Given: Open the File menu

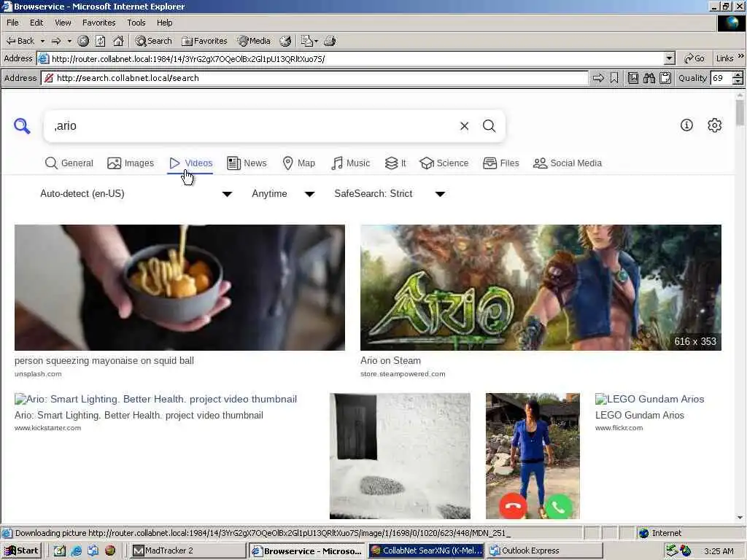Looking at the screenshot, I should tap(13, 23).
